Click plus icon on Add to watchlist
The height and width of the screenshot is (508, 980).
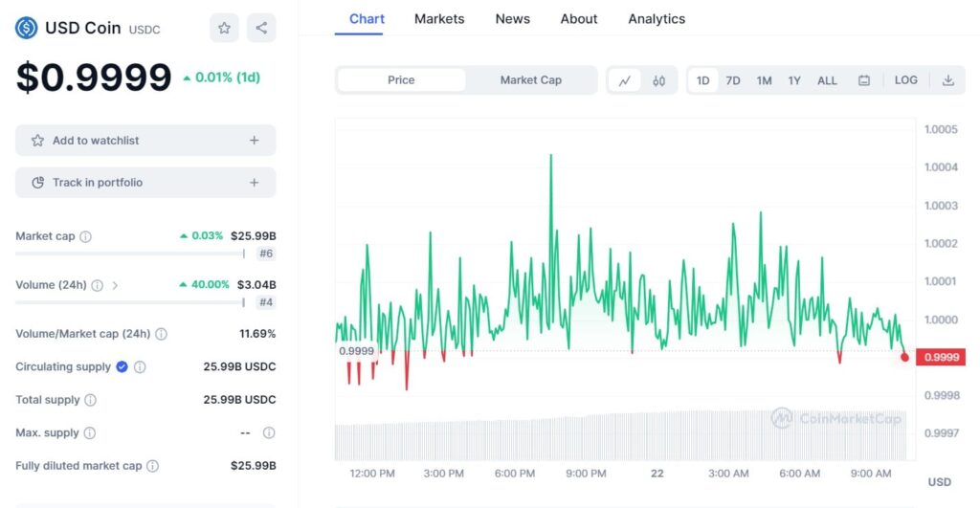[254, 141]
